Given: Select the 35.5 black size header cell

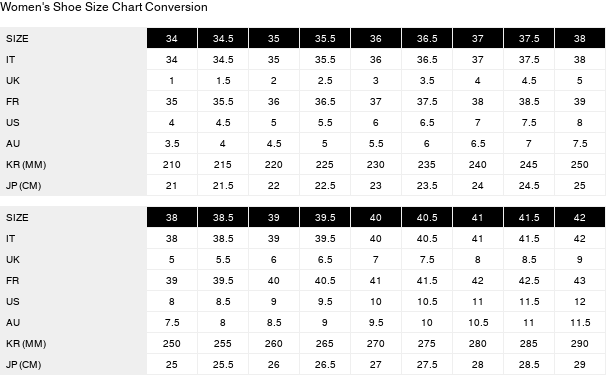Looking at the screenshot, I should pos(325,38).
